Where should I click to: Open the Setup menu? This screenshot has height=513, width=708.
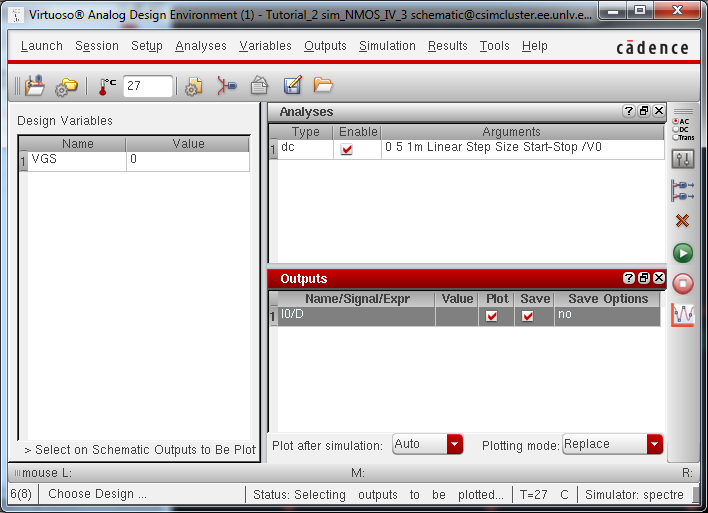coord(147,46)
